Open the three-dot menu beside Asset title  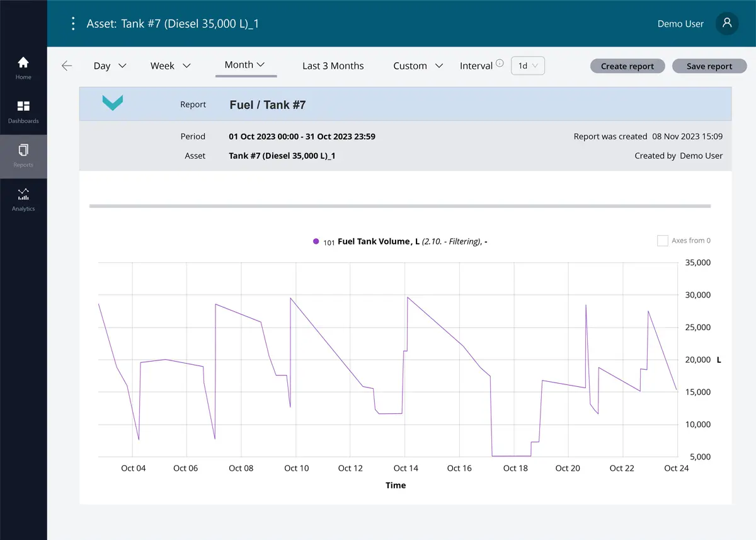coord(73,24)
